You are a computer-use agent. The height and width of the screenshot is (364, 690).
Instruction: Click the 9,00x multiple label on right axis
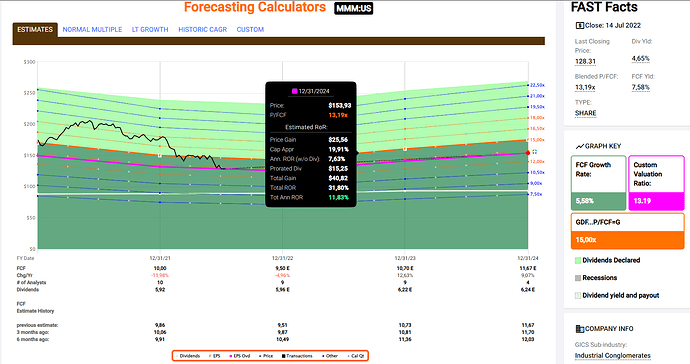tap(536, 184)
